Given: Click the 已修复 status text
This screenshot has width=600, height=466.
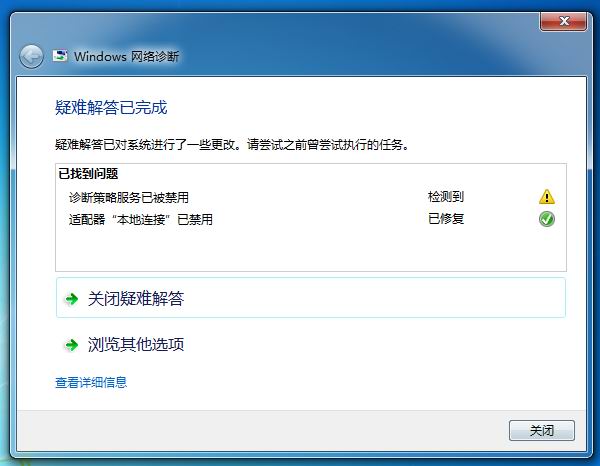Looking at the screenshot, I should [446, 219].
